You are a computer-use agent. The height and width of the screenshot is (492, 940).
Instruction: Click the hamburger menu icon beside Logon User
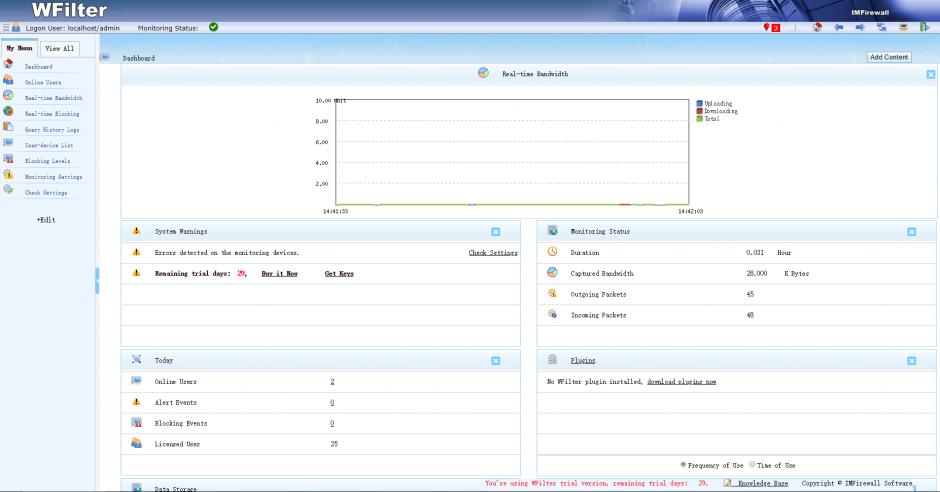coord(6,28)
